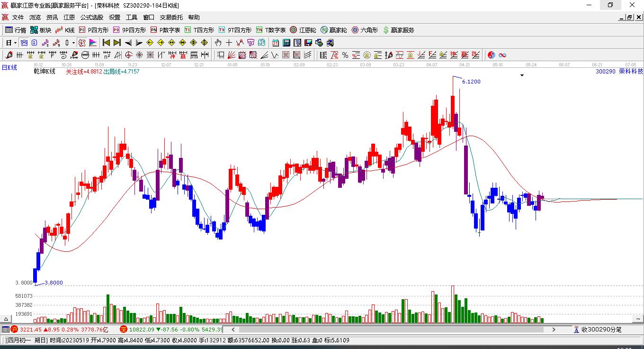Select the n² lines tool
644x349 pixels.
point(107,55)
